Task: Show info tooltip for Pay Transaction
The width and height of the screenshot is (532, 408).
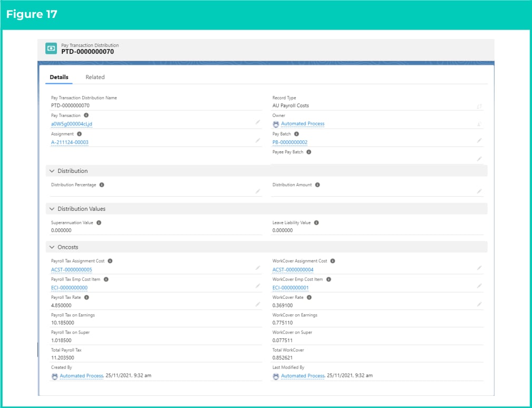Action: (86, 115)
